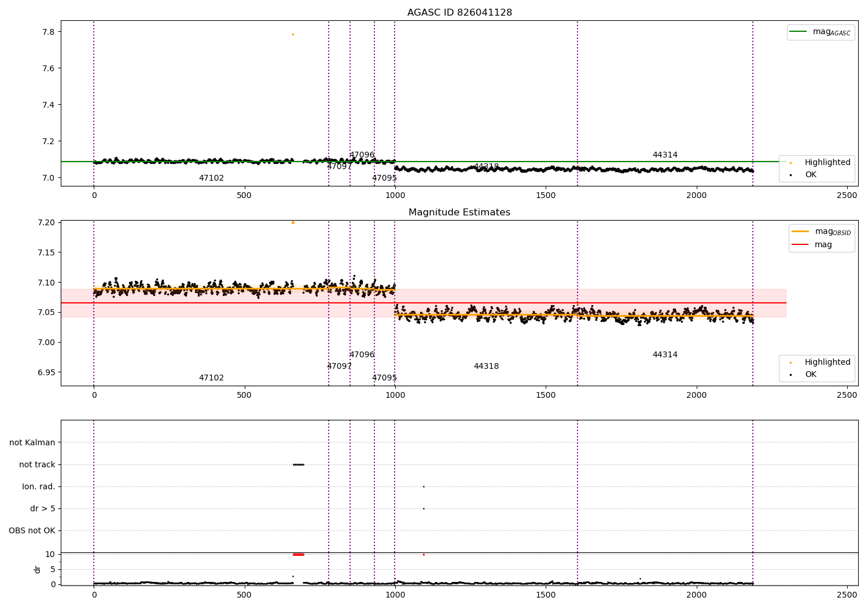Click obsid label 47096 in top plot

pyautogui.click(x=362, y=155)
